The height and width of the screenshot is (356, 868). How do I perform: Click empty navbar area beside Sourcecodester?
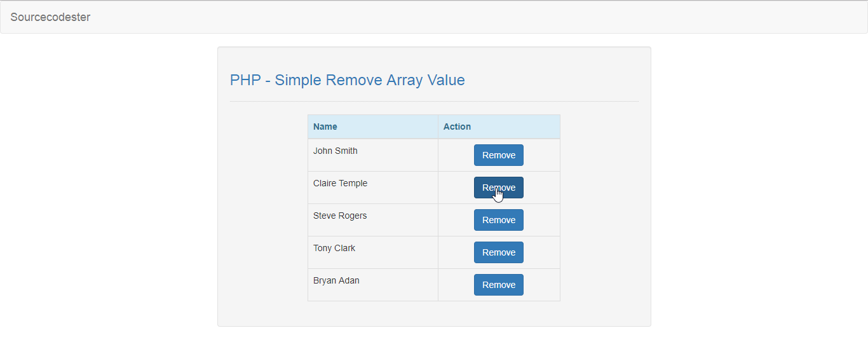(x=477, y=17)
